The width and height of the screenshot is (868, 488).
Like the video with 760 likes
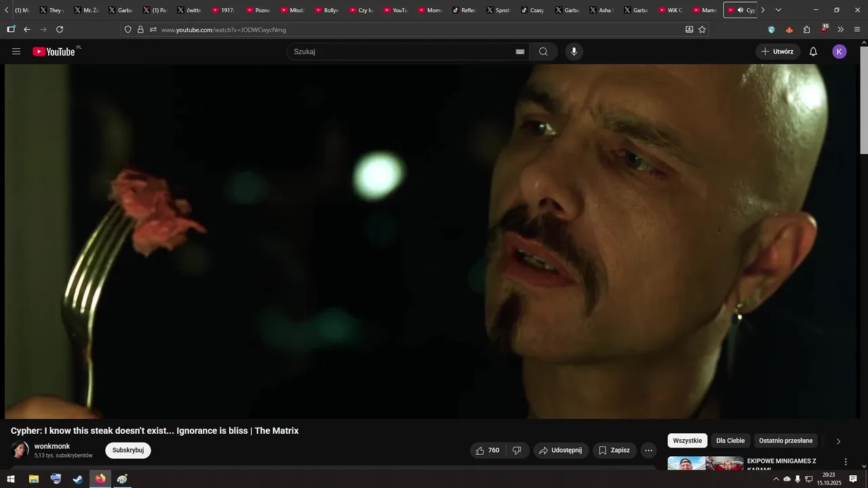coord(488,451)
